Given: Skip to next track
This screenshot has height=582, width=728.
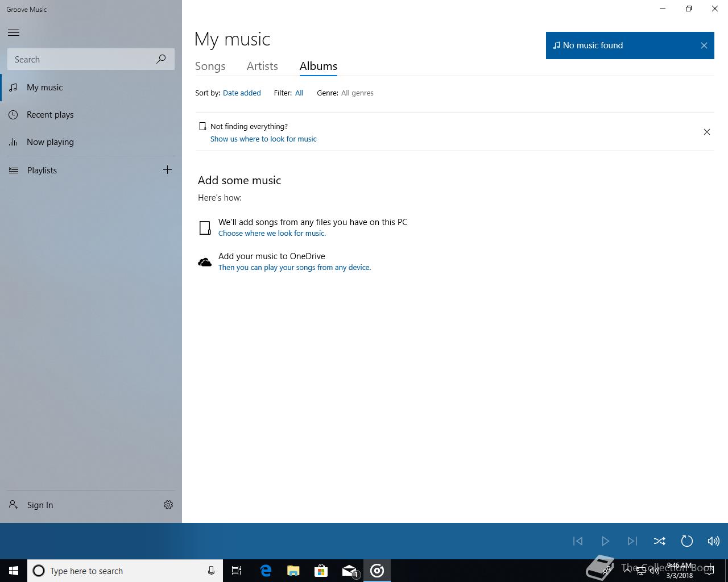Looking at the screenshot, I should pyautogui.click(x=632, y=541).
